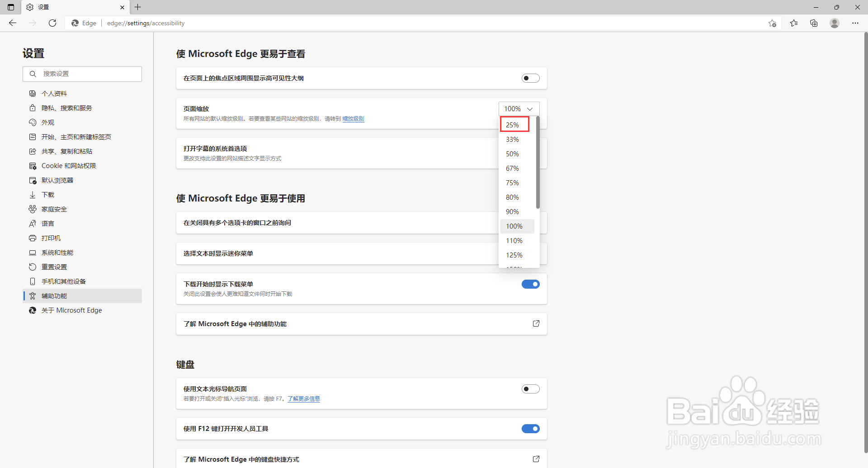The image size is (868, 468).
Task: Open 了解 Microsoft Edge 中的键盘快捷方式 row
Action: (x=362, y=459)
